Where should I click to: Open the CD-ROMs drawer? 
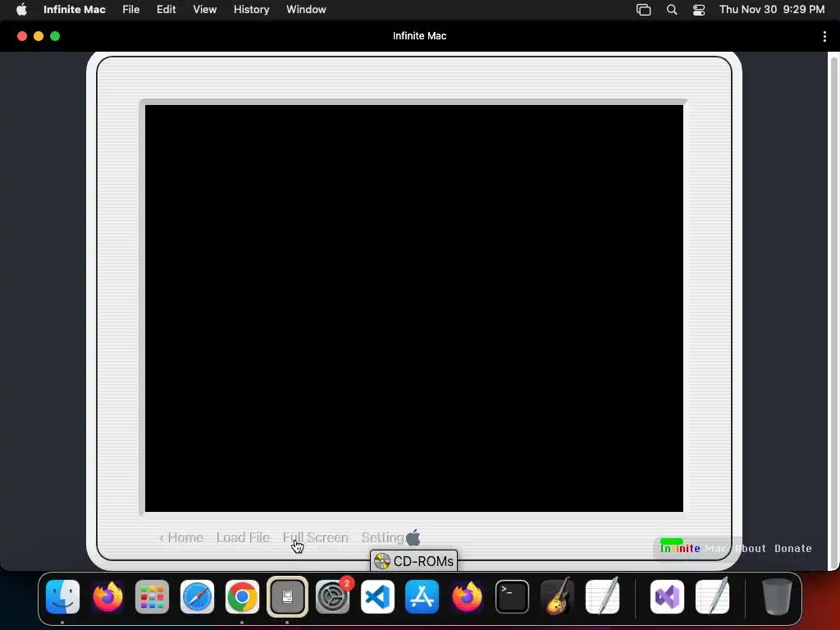413,561
